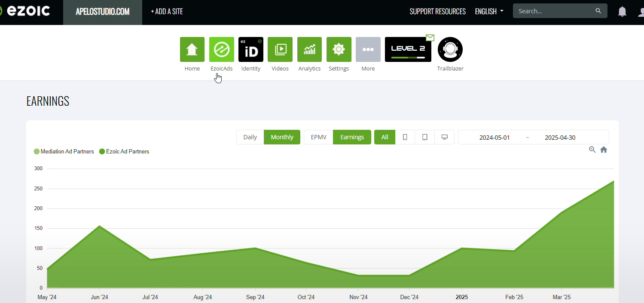644x303 pixels.
Task: Open the Trailblazer astronaut badge
Action: pos(450,49)
